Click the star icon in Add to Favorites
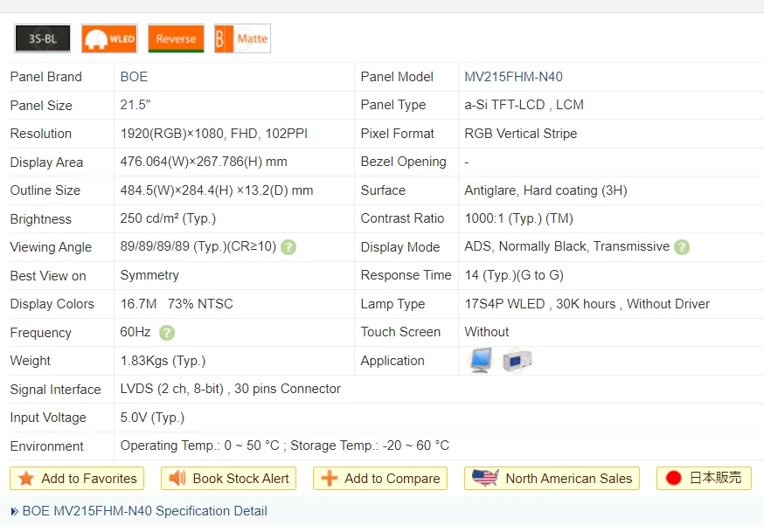The width and height of the screenshot is (764, 532). 26,478
